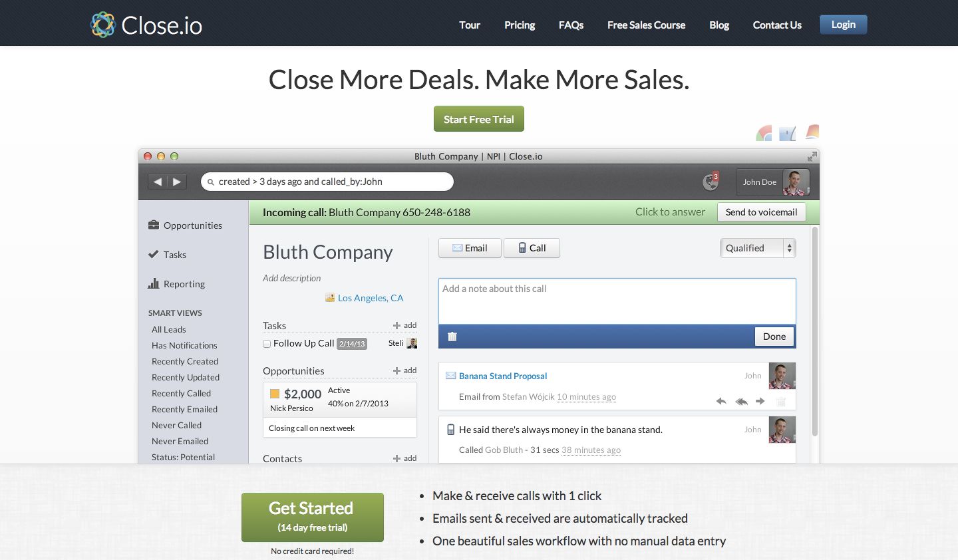
Task: Click the '38 minutes ago' timestamp
Action: (591, 450)
